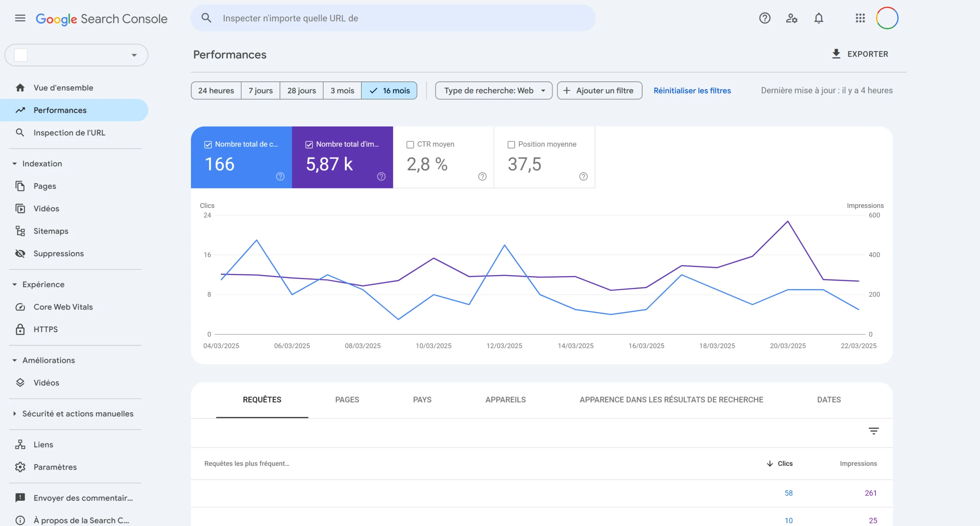Click the Suppressions hidden-eye icon
980x526 pixels.
(20, 253)
